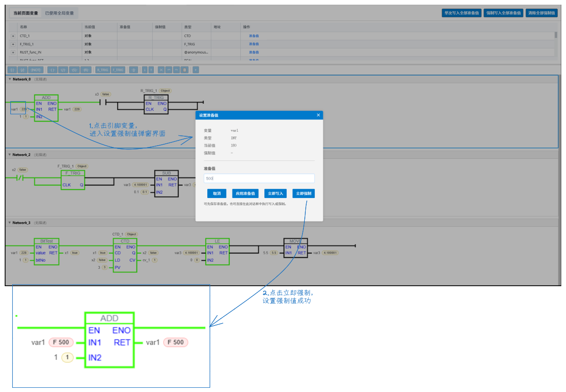Screen dimensions: 566x392
Task: Add a Reset coil (R) element
Action: 86,70
